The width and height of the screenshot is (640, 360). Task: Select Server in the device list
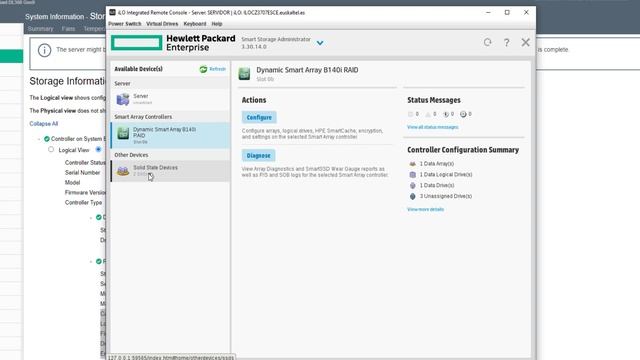pyautogui.click(x=170, y=99)
